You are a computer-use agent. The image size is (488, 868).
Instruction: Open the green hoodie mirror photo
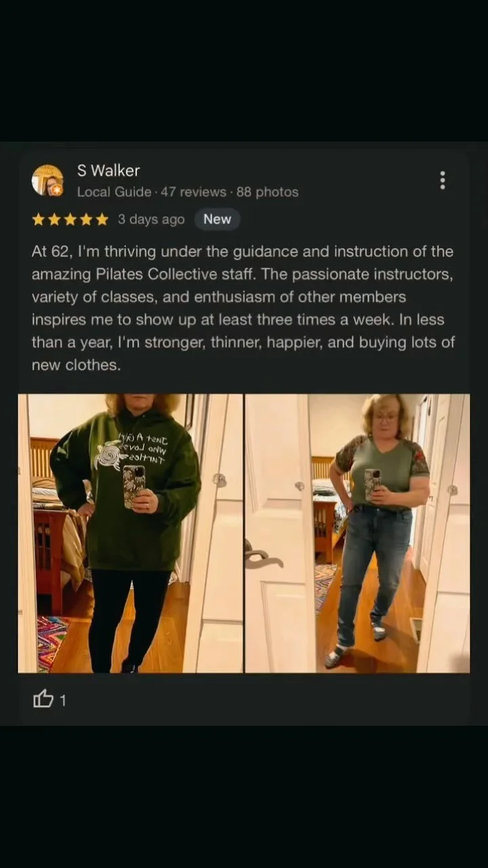click(x=130, y=533)
